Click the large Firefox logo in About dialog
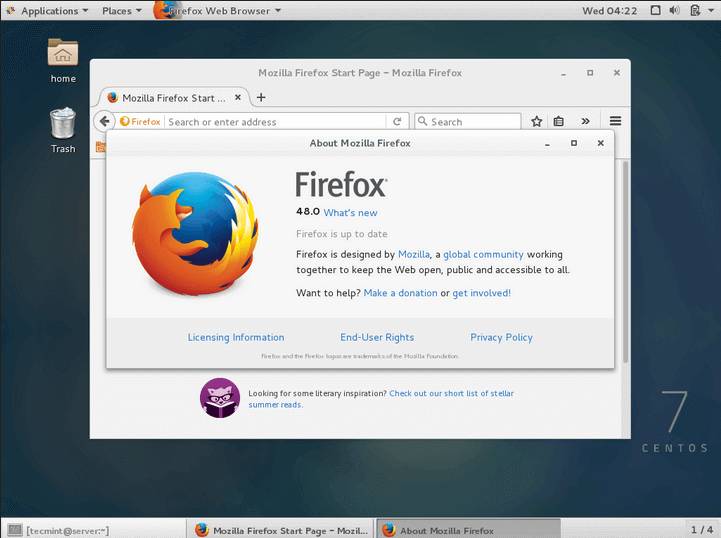Image resolution: width=721 pixels, height=538 pixels. [195, 233]
